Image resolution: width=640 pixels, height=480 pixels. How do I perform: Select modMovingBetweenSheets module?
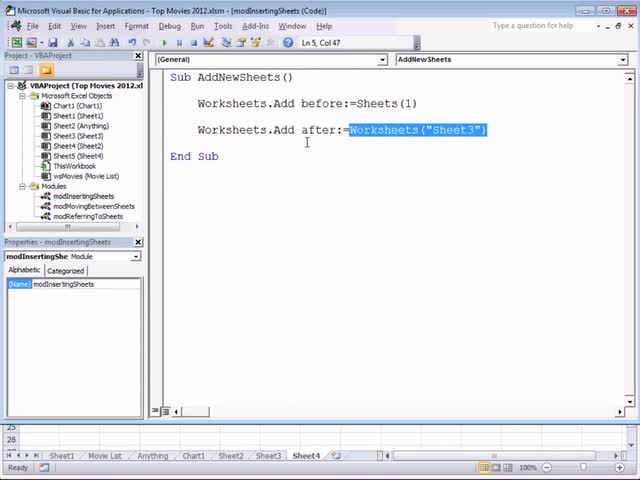click(94, 207)
